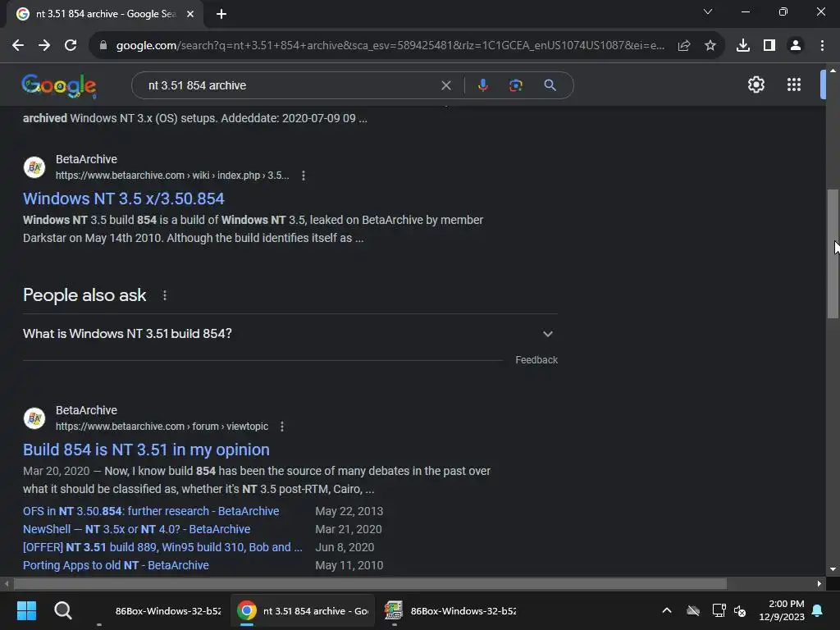Open the tab search dropdown
The height and width of the screenshot is (630, 840).
[x=708, y=11]
